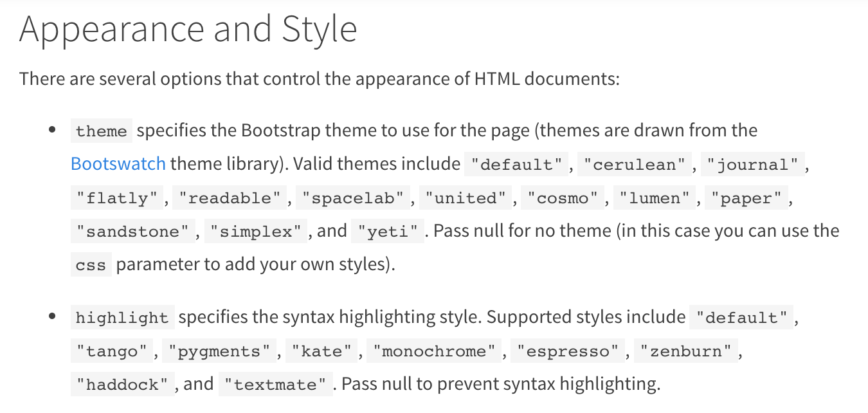Click "Pass null to prevent syntax highlighting" text
Viewport: 868px width, 413px height.
tap(501, 384)
